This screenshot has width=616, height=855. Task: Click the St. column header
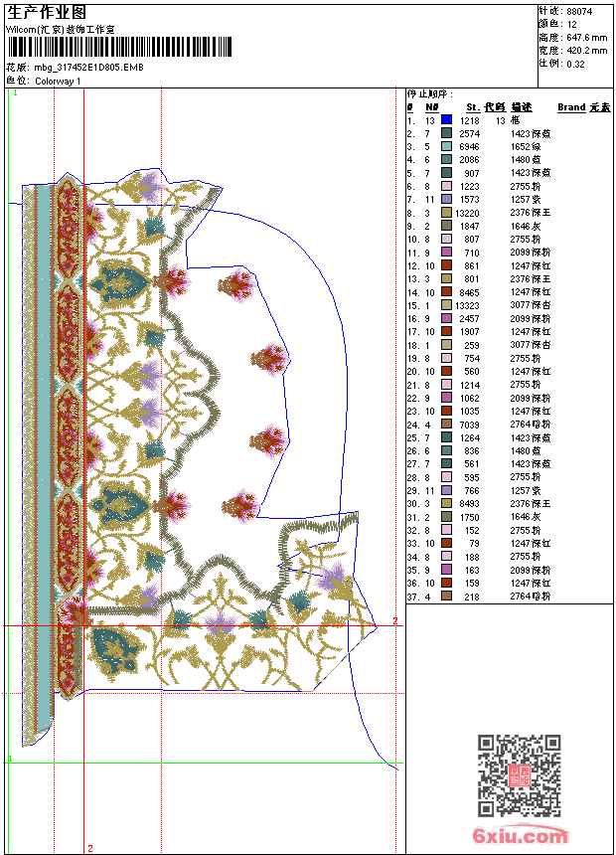tap(473, 107)
